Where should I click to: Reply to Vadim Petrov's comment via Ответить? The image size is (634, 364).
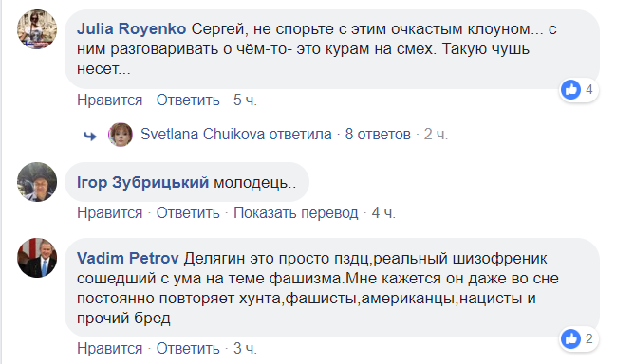tap(188, 348)
